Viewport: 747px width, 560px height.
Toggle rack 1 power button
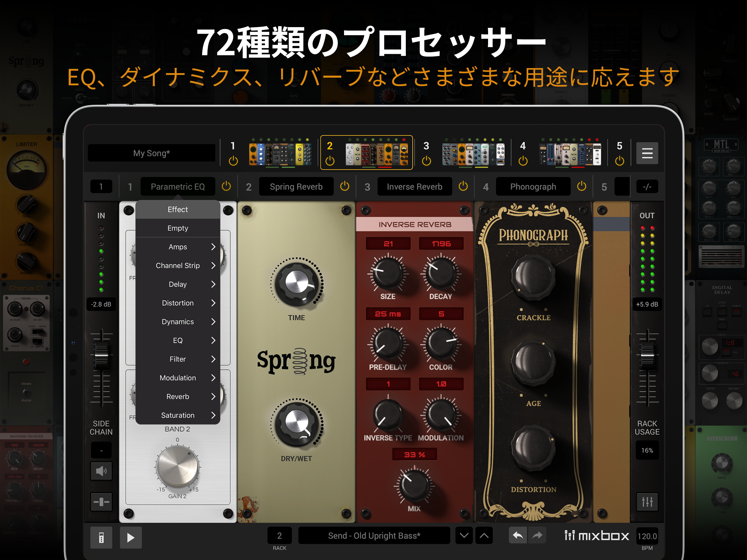(233, 161)
